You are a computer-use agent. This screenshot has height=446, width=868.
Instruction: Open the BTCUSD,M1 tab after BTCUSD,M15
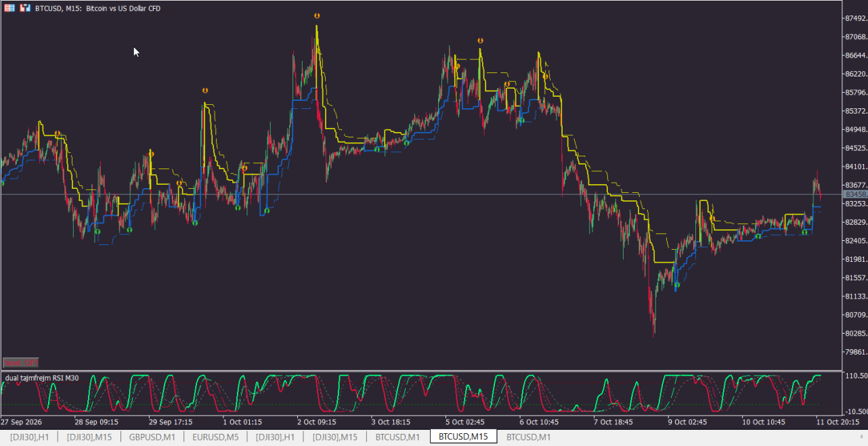[x=529, y=437]
